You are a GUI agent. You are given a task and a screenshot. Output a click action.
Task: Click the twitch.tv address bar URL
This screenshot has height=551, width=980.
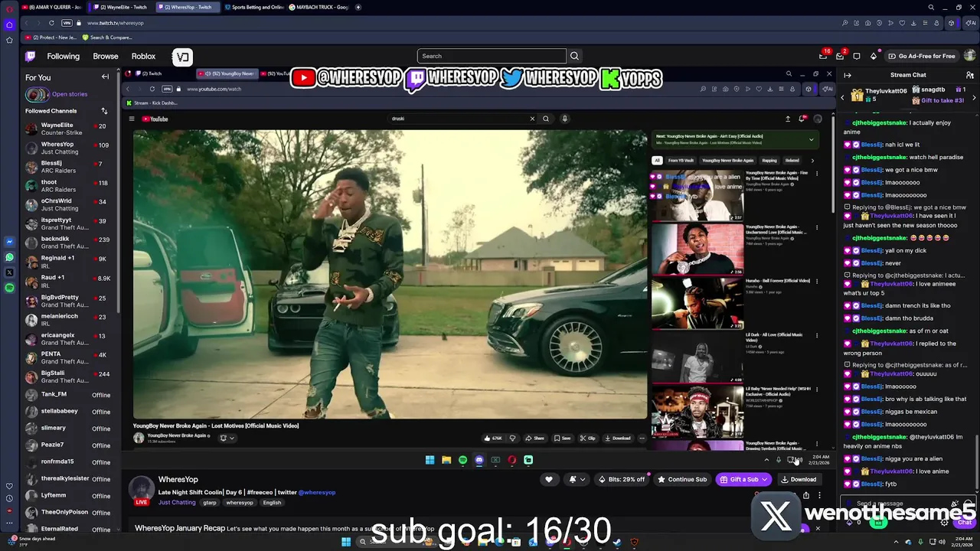116,23
